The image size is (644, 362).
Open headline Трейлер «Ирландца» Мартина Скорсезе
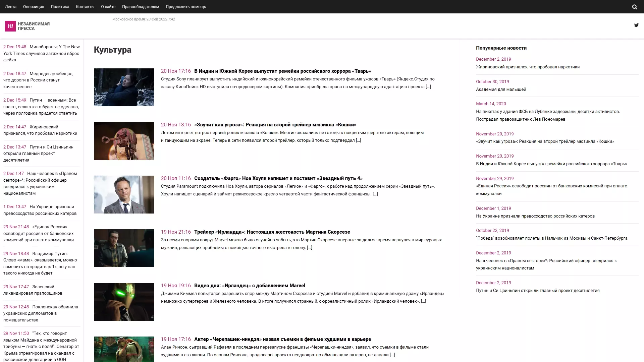[272, 232]
